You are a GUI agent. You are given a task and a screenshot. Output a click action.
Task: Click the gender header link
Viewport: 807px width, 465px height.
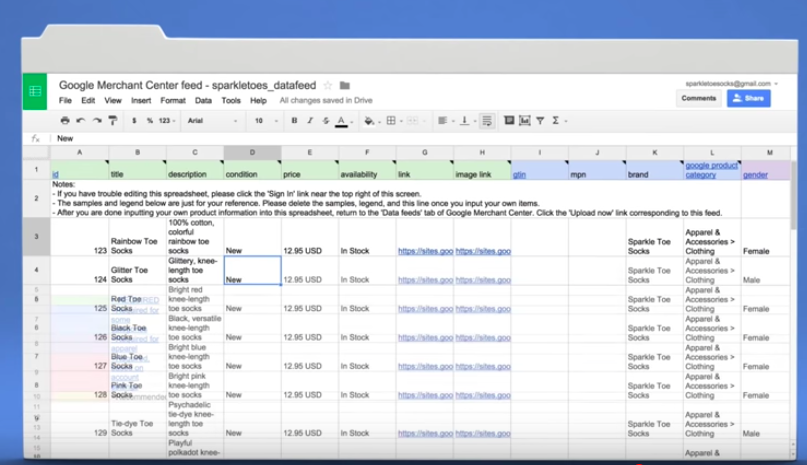(755, 175)
